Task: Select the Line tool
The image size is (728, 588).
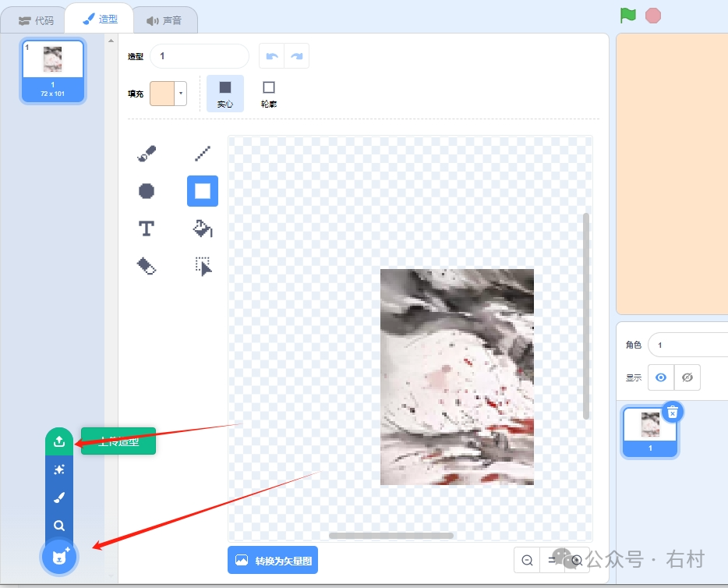Action: 202,153
